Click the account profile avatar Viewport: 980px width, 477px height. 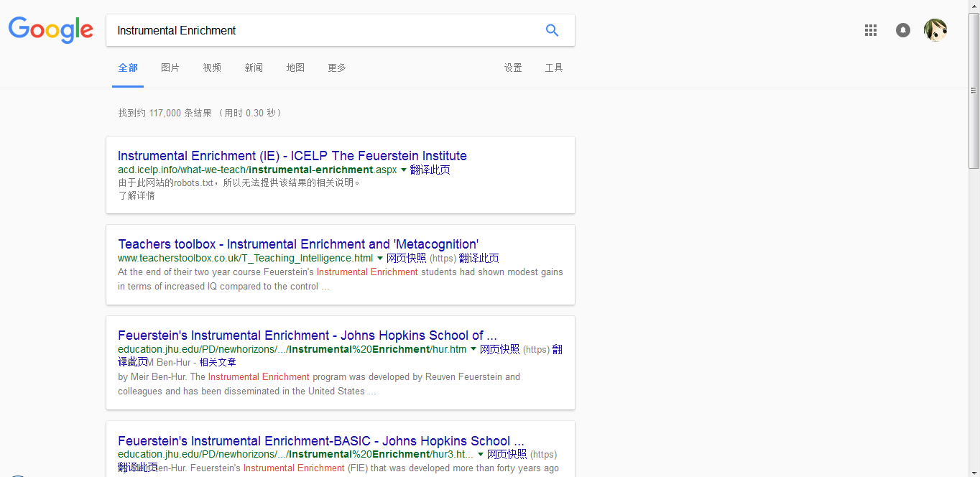(935, 30)
